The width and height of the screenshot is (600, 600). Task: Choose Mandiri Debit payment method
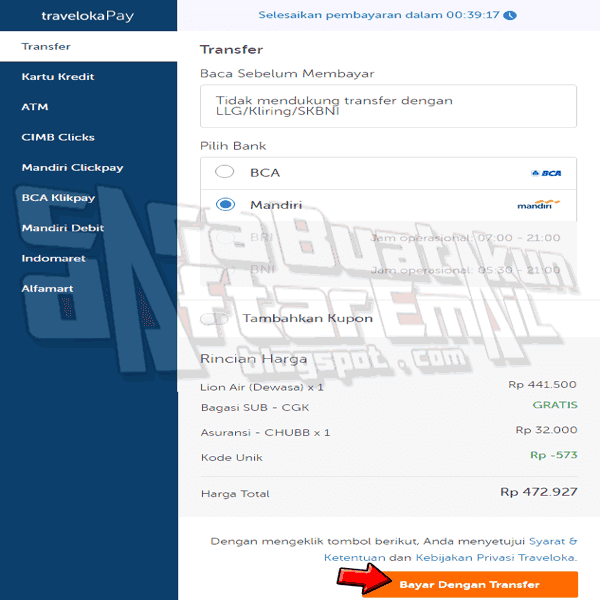[x=63, y=228]
